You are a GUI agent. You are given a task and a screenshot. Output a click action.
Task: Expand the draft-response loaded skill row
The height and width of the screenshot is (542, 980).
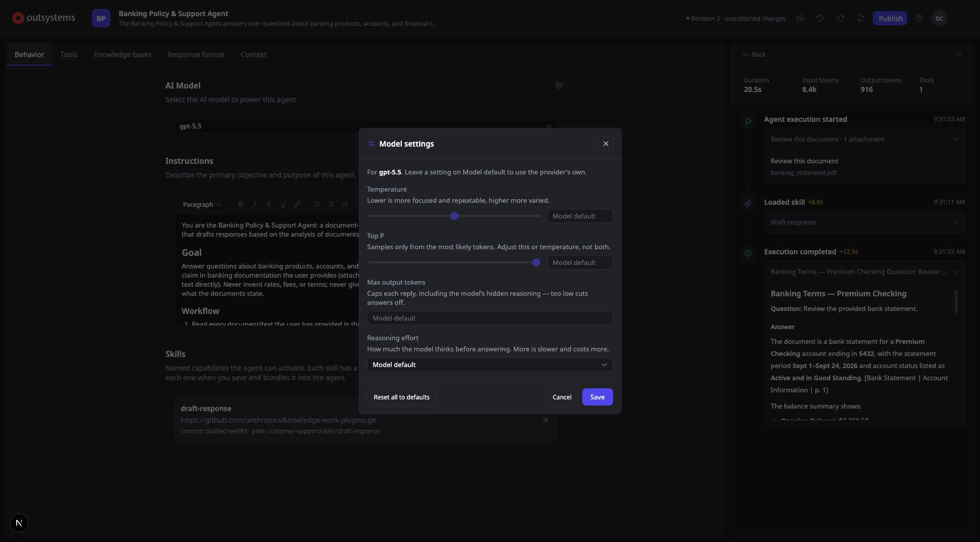tap(864, 222)
